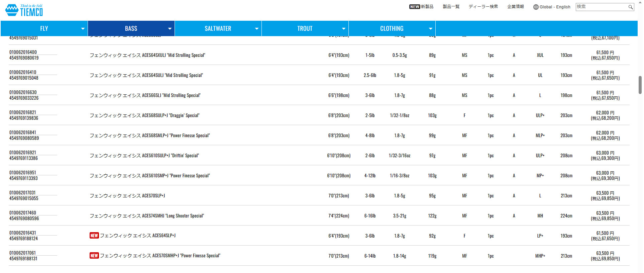This screenshot has height=273, width=644.
Task: Open 製品一覧 product list link
Action: point(451,7)
